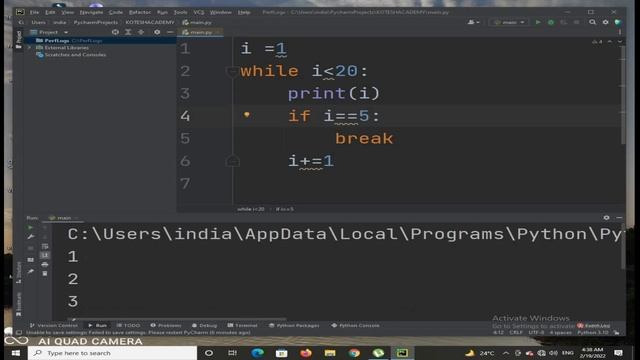Clear Run console with trash icon
640x360 pixels.
click(x=45, y=273)
